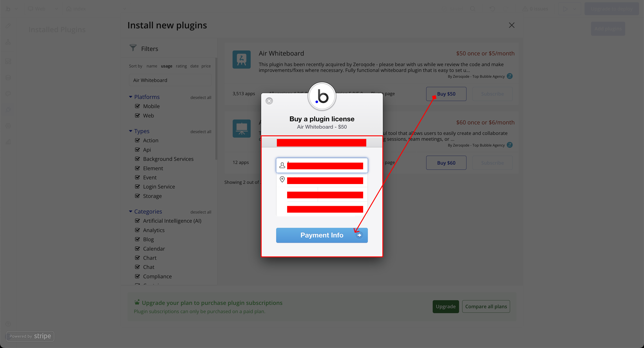Screen dimensions: 644x348
Task: Collapse the Categories filter section
Action: coord(130,211)
